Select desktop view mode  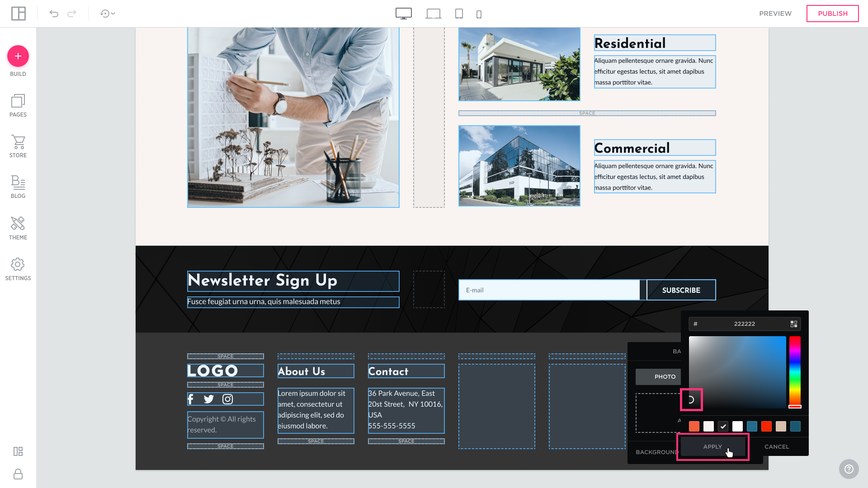(x=403, y=14)
